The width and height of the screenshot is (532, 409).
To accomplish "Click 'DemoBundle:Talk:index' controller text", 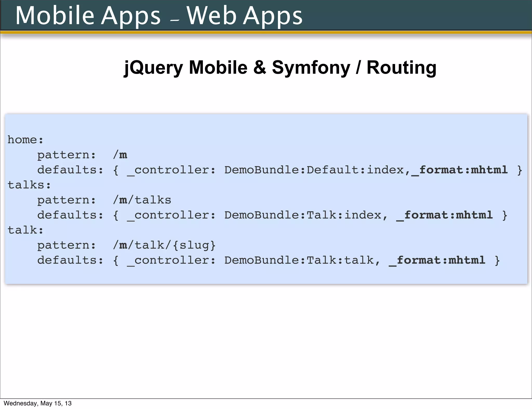I will [x=303, y=215].
